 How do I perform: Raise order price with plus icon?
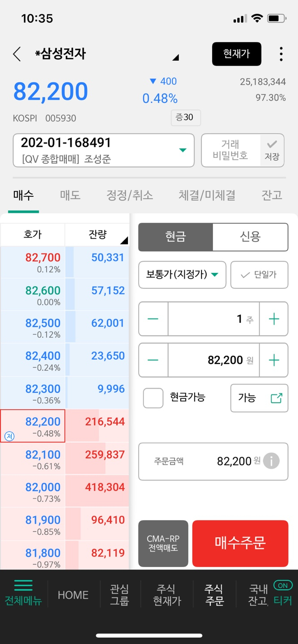coord(273,360)
